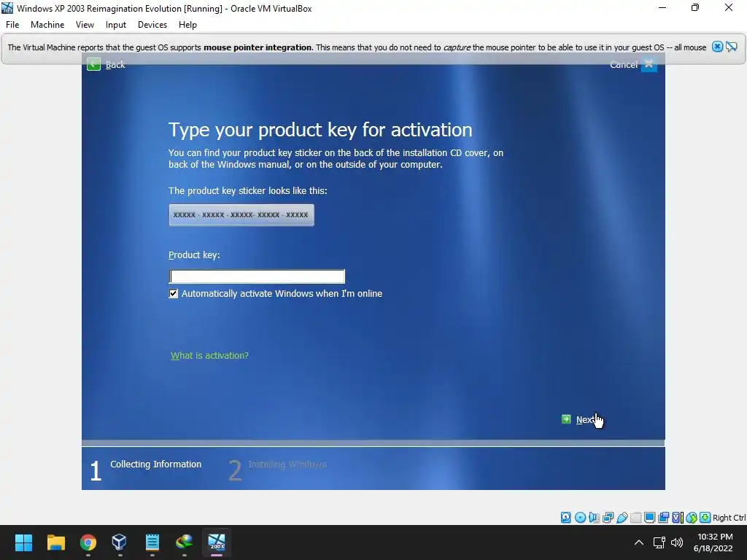Click the green Next arrow icon
747x560 pixels.
coord(566,419)
